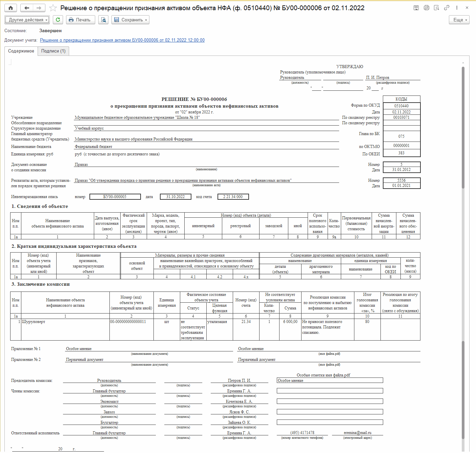The image size is (476, 453).
Task: Open the Решение о прекращении признания активом link
Action: tap(122, 40)
